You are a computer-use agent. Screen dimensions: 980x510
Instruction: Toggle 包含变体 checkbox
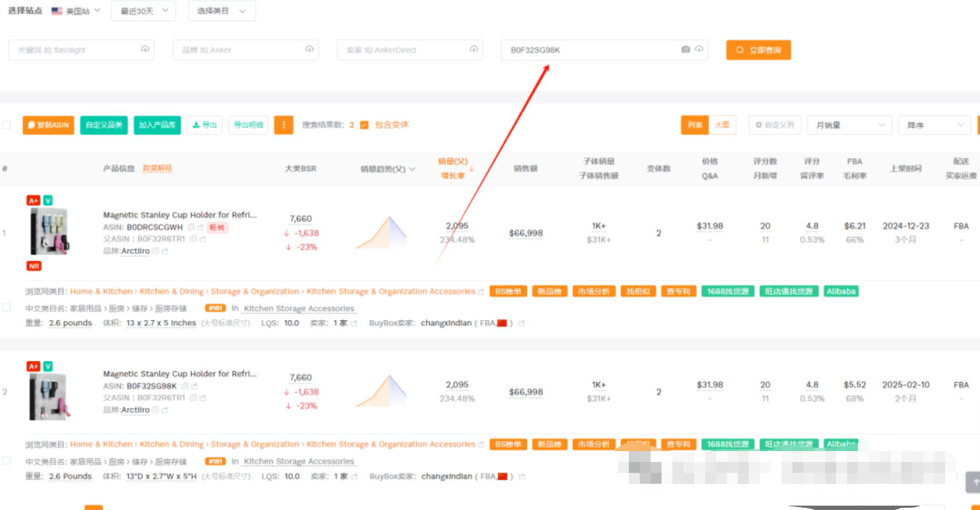pos(364,124)
